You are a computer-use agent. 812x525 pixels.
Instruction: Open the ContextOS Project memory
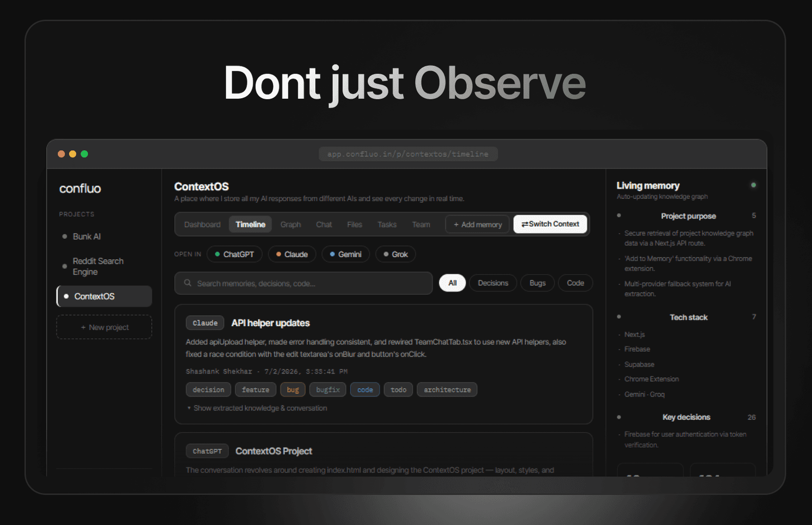[x=274, y=451]
